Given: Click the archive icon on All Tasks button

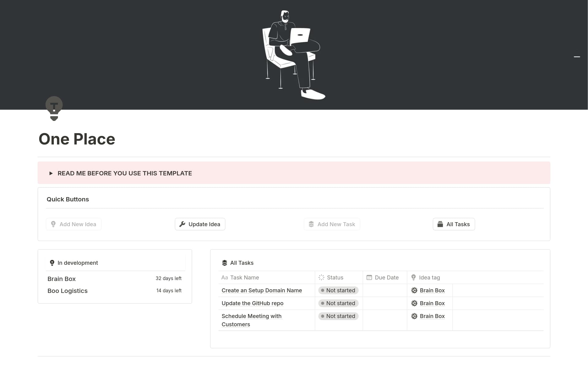Looking at the screenshot, I should (x=440, y=224).
